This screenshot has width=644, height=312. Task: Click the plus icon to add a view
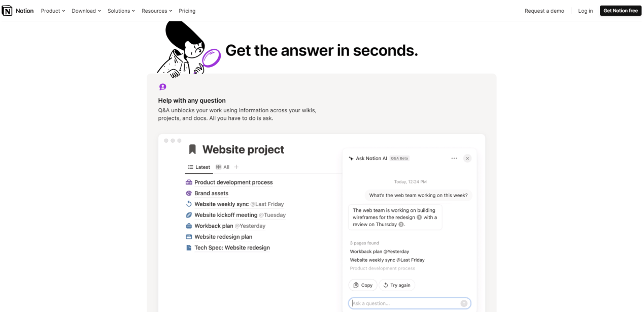[x=236, y=167]
